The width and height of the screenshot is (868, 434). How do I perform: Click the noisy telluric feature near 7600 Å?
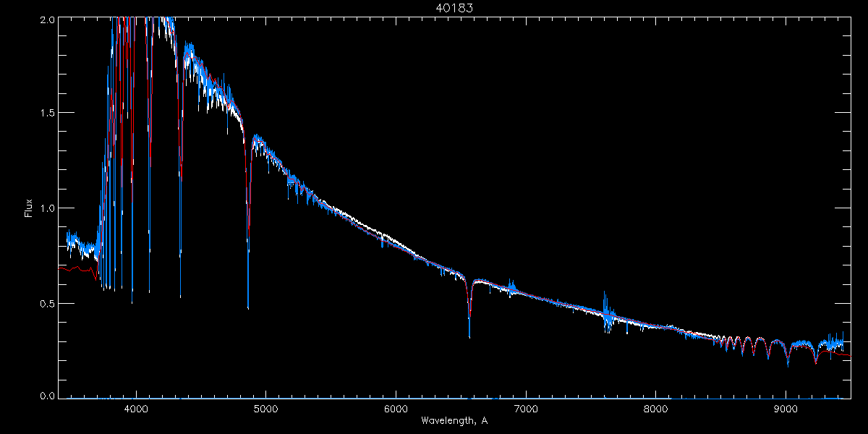pos(608,314)
